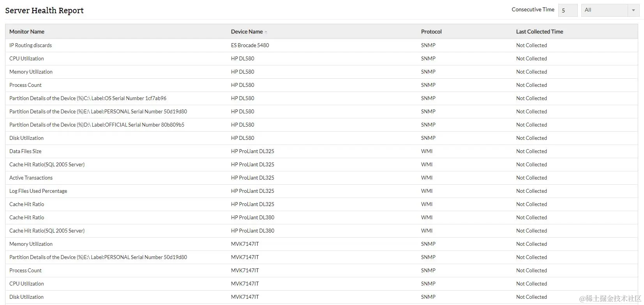
Task: Select partition D:\ Label:OFFICIAL monitor row
Action: pyautogui.click(x=97, y=125)
